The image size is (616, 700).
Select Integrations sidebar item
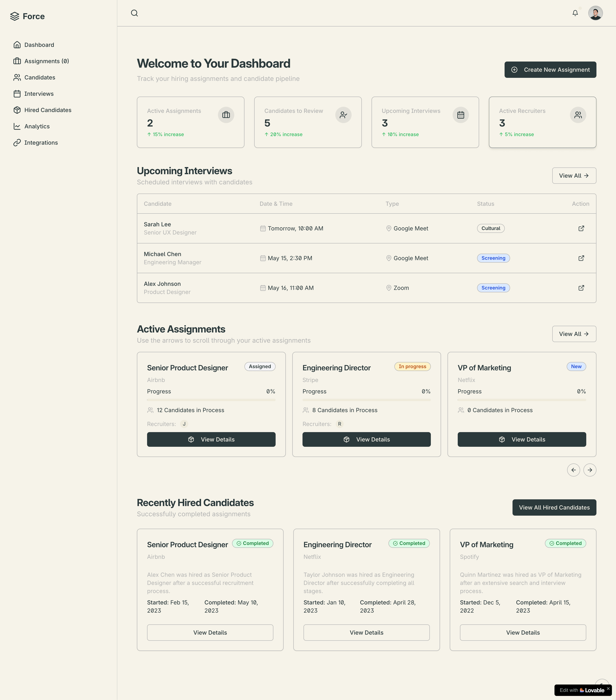[x=41, y=142]
